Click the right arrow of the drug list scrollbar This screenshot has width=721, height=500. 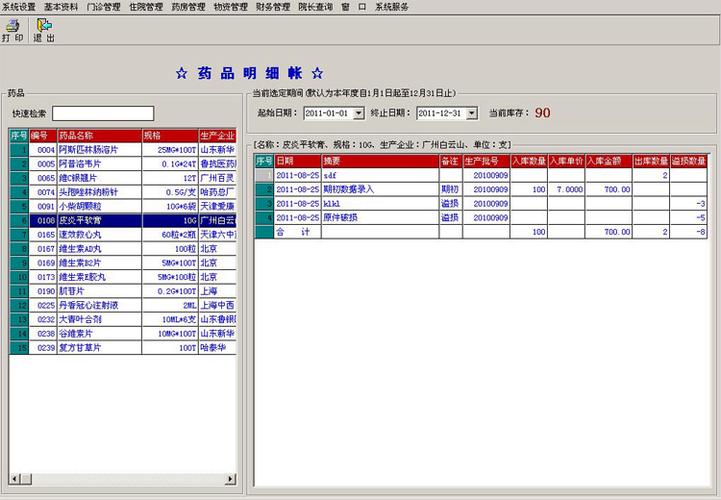coord(230,479)
